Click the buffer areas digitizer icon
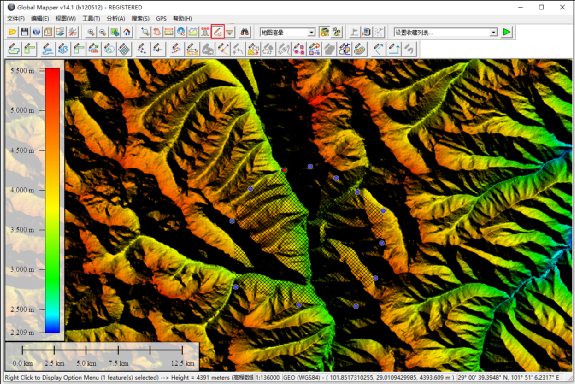 [359, 49]
